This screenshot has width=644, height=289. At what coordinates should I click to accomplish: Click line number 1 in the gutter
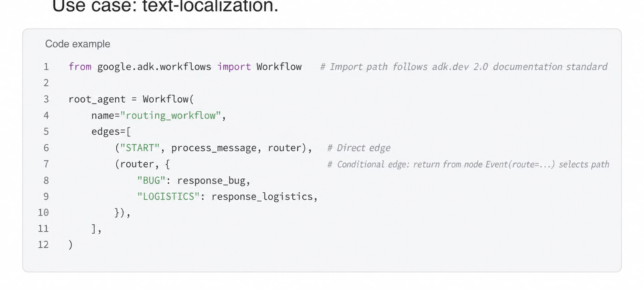46,67
